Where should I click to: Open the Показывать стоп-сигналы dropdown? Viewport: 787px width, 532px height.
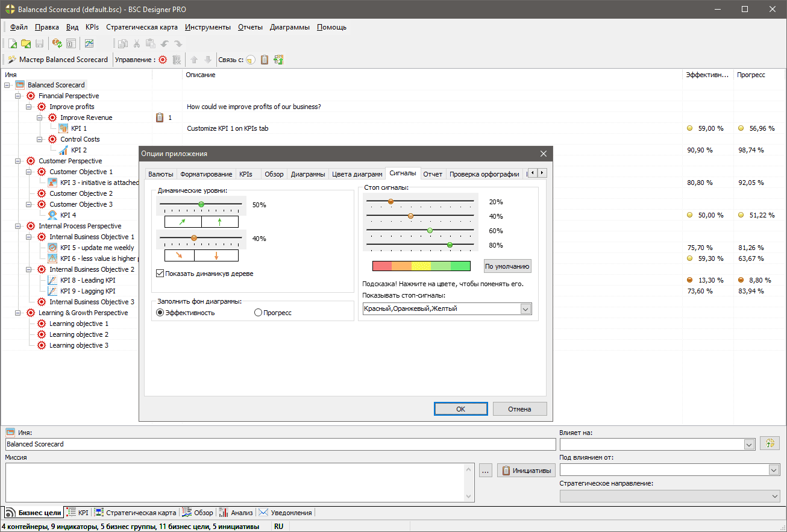click(x=525, y=309)
